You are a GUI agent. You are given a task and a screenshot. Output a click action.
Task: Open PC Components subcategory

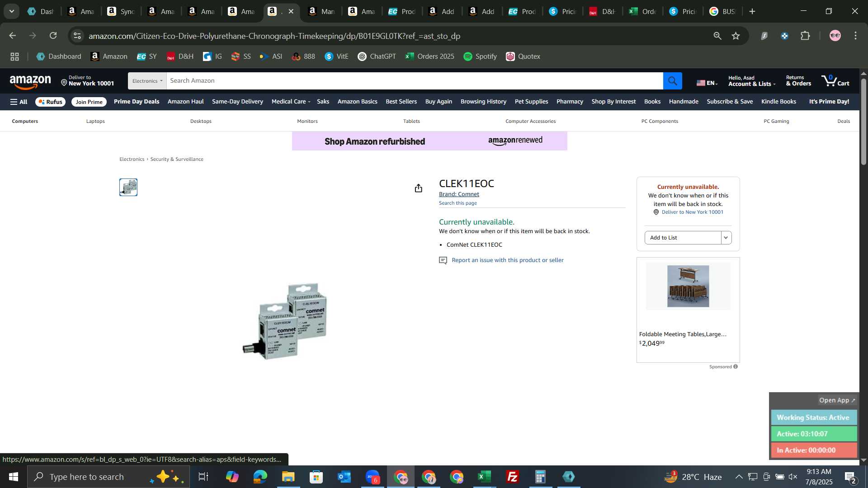(660, 121)
